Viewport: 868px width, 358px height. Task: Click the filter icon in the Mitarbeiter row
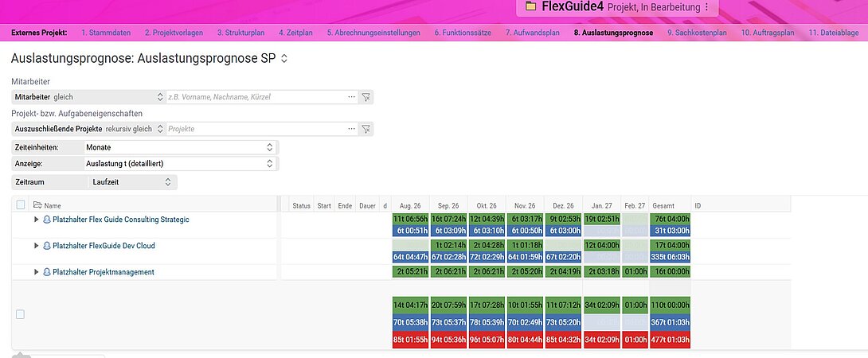pos(366,97)
